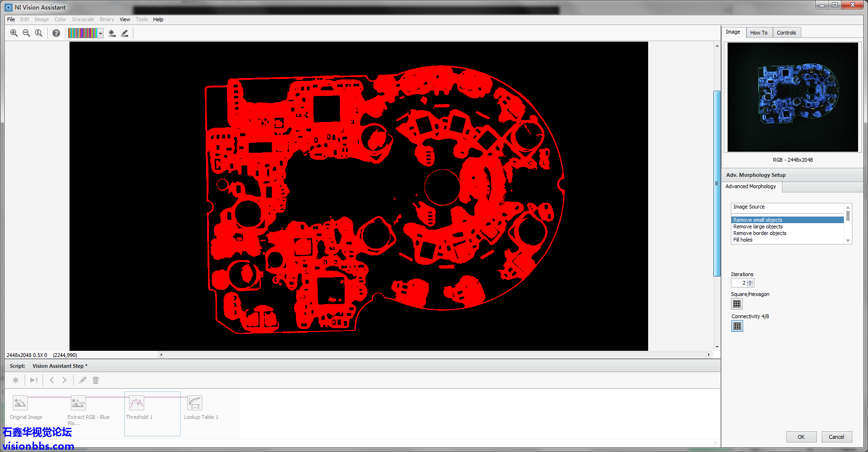This screenshot has height=452, width=868.
Task: Click the zoom out magnifier icon
Action: [26, 33]
